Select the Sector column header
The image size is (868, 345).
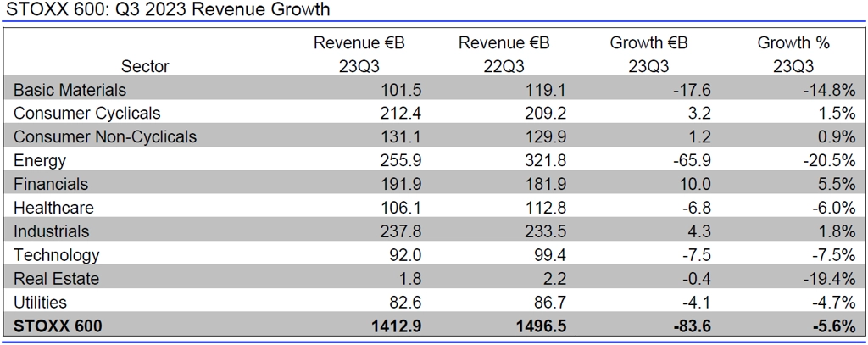[145, 66]
